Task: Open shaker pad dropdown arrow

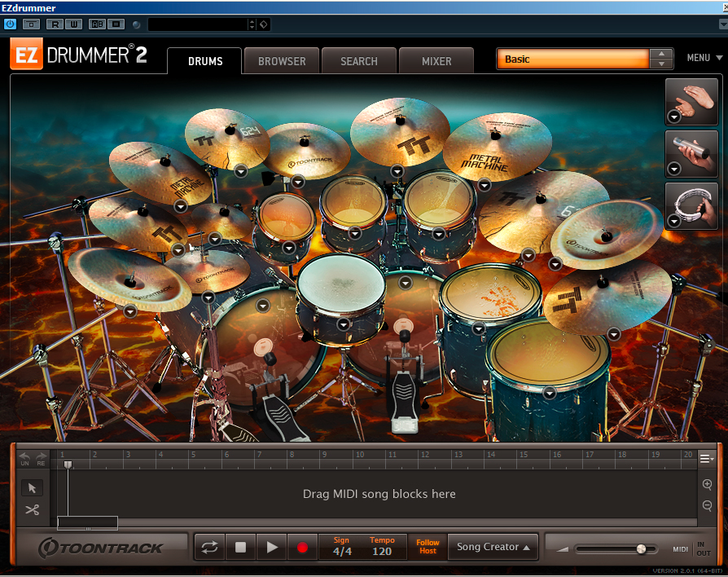Action: pos(674,169)
